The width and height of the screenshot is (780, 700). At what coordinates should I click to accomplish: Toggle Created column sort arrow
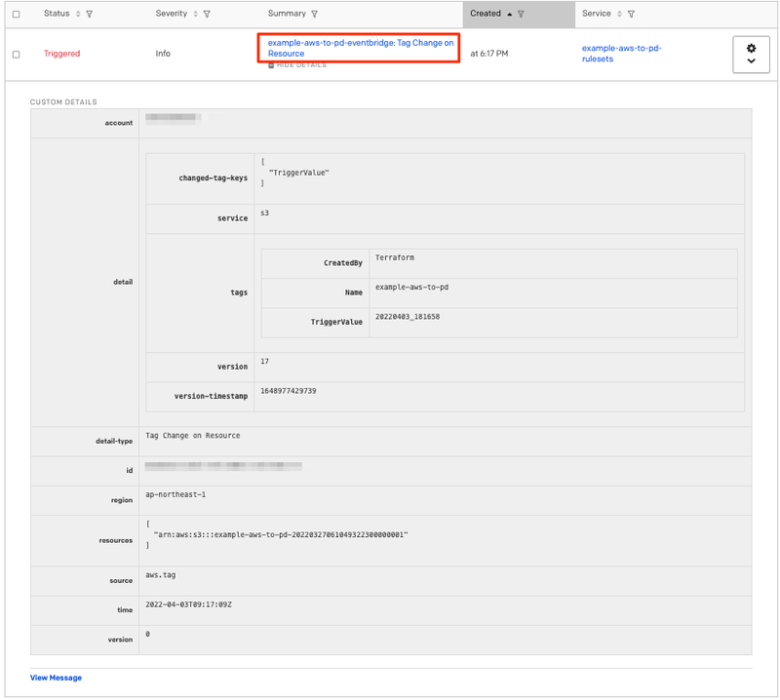(x=509, y=14)
